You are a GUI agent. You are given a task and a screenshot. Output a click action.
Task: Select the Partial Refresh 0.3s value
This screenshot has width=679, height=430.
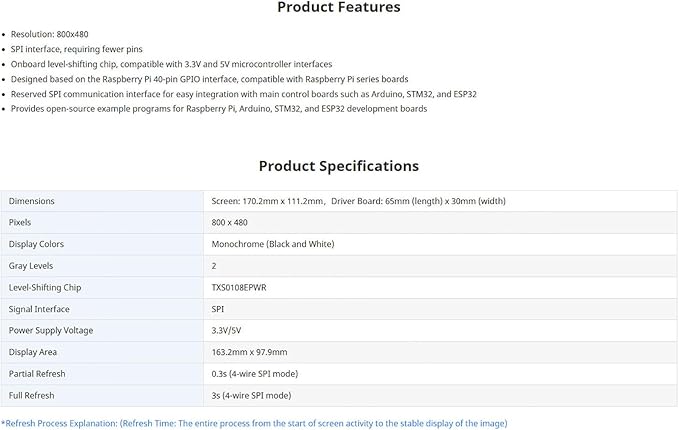(255, 374)
